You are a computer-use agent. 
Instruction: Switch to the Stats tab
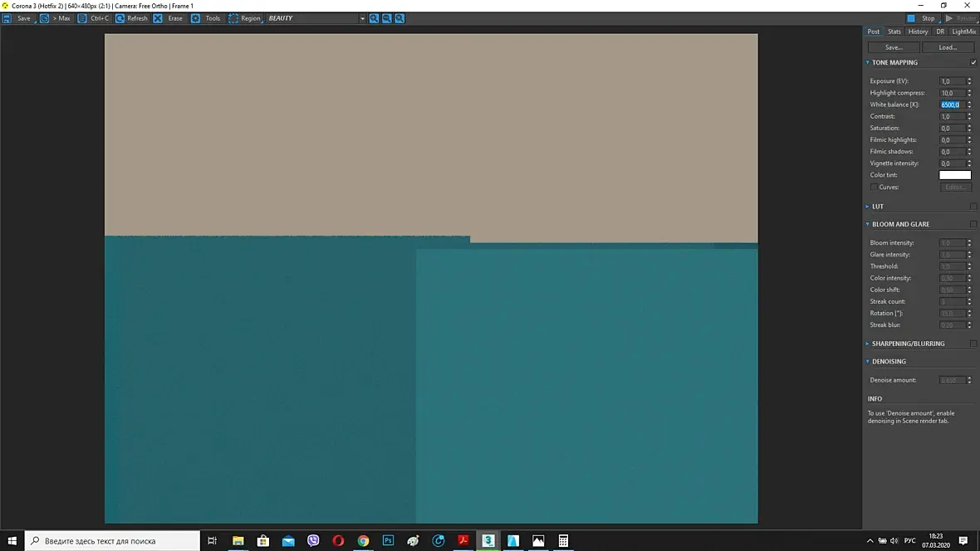click(x=894, y=32)
